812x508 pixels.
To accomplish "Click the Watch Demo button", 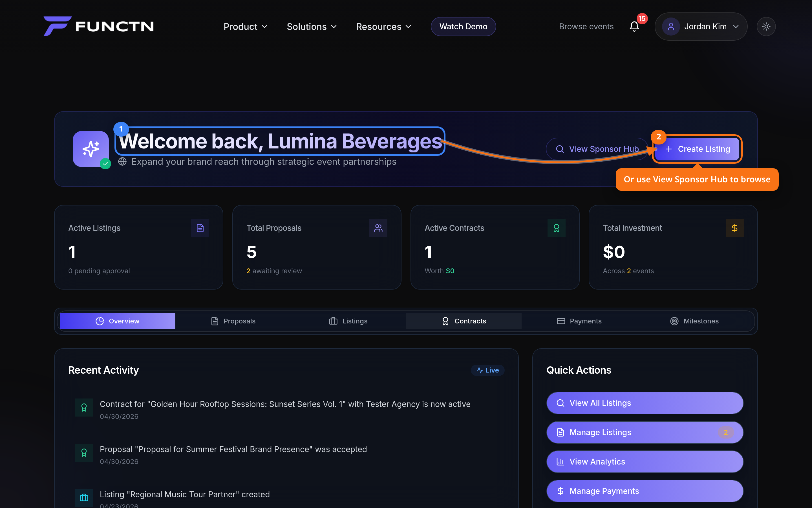I will click(x=464, y=27).
